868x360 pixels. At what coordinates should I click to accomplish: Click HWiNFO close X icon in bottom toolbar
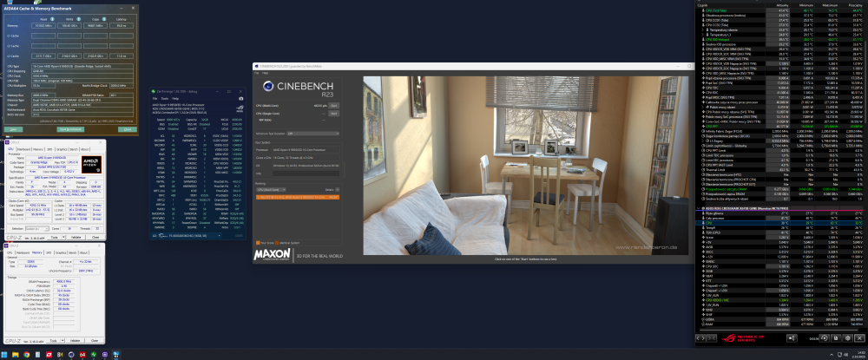click(x=859, y=338)
